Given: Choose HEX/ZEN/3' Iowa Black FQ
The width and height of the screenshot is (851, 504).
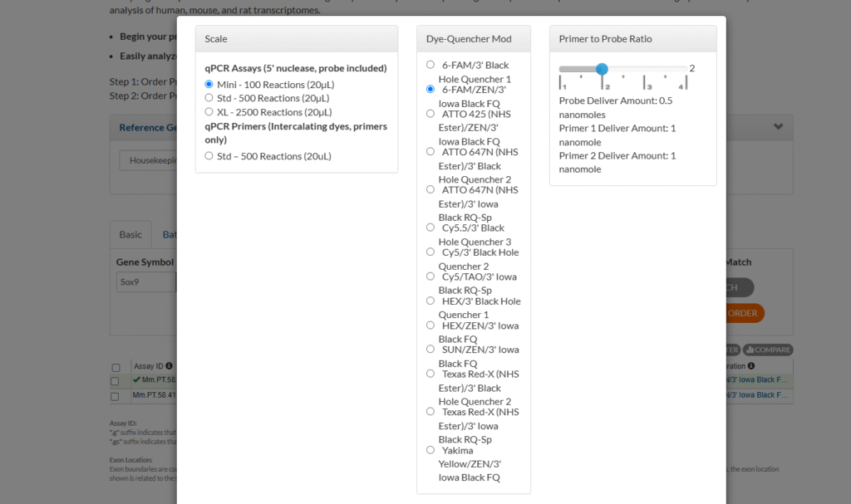Looking at the screenshot, I should 430,325.
